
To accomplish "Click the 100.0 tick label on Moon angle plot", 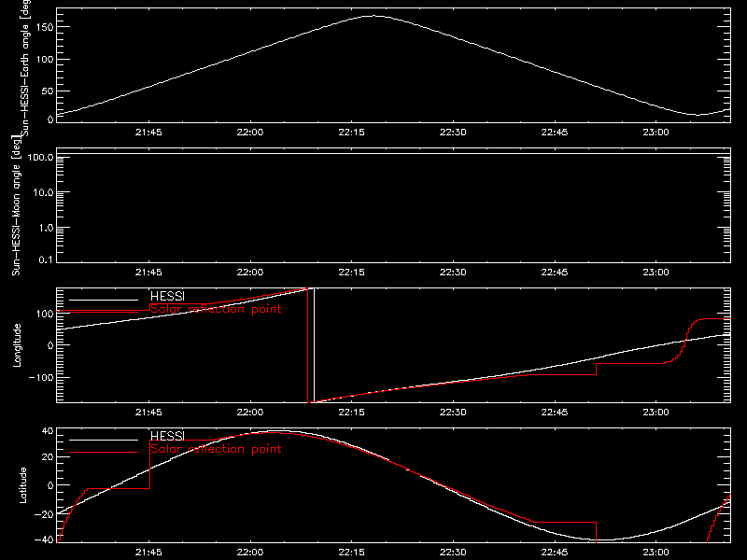I will [41, 158].
